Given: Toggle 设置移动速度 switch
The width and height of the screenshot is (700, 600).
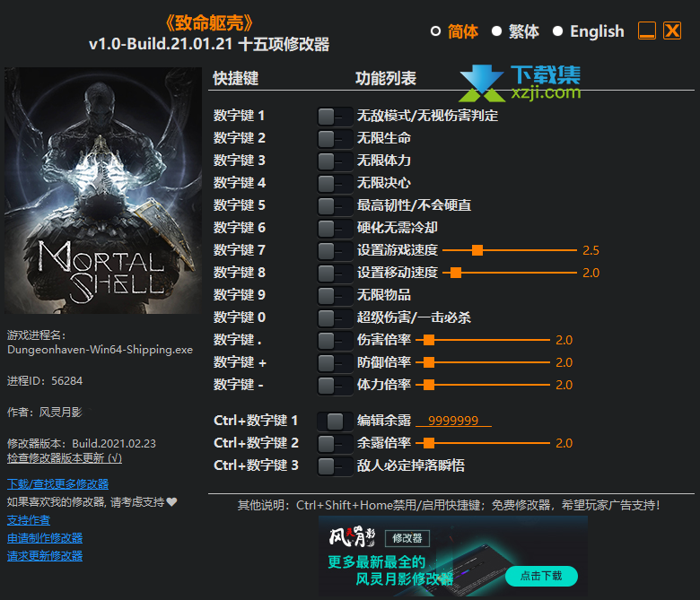Looking at the screenshot, I should 335,274.
